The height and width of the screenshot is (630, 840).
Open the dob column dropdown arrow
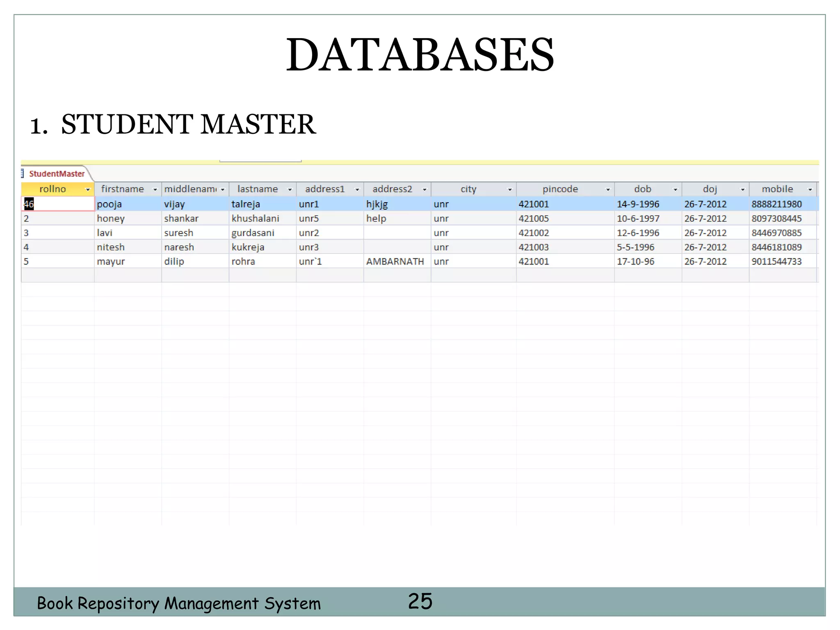(x=675, y=189)
